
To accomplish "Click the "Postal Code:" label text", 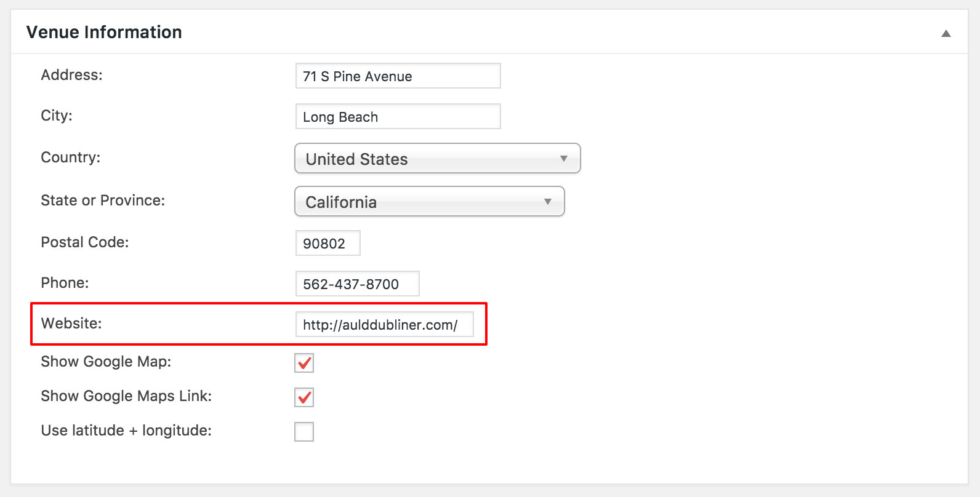I will [x=85, y=242].
